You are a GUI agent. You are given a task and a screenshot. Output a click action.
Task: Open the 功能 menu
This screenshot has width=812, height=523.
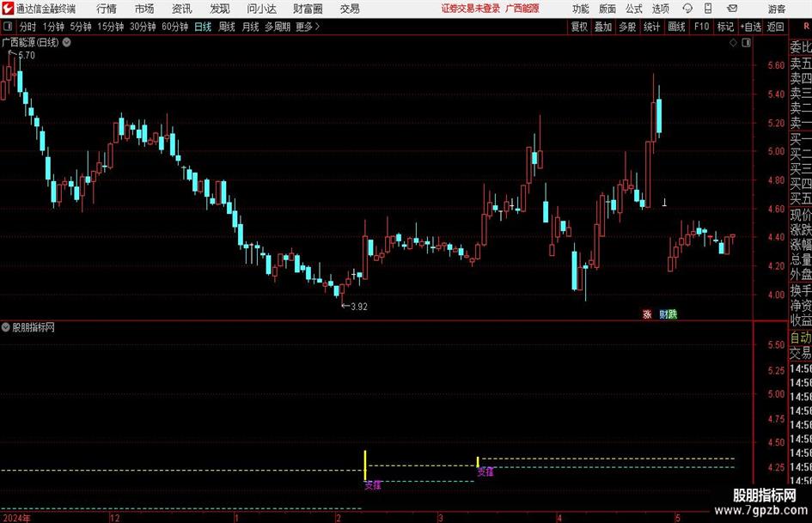coord(581,9)
